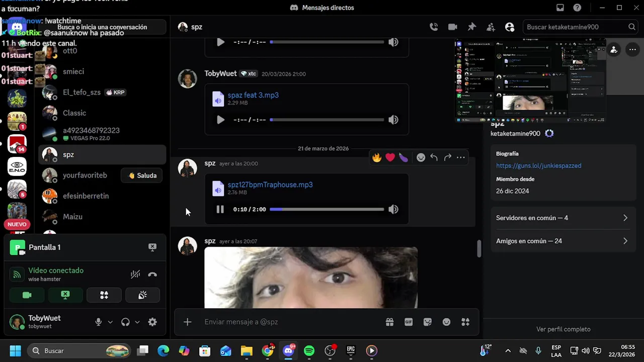Mute volume of spaz feat 3.mp3 player
Image resolution: width=644 pixels, height=362 pixels.
393,120
